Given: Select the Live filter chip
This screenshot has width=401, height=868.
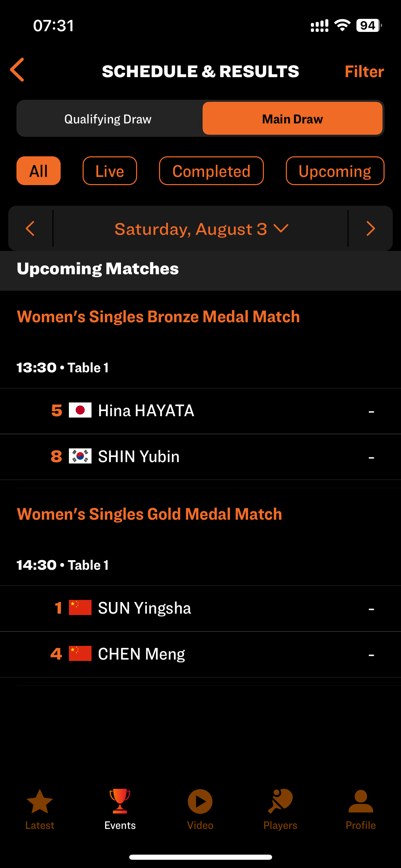Looking at the screenshot, I should tap(110, 171).
